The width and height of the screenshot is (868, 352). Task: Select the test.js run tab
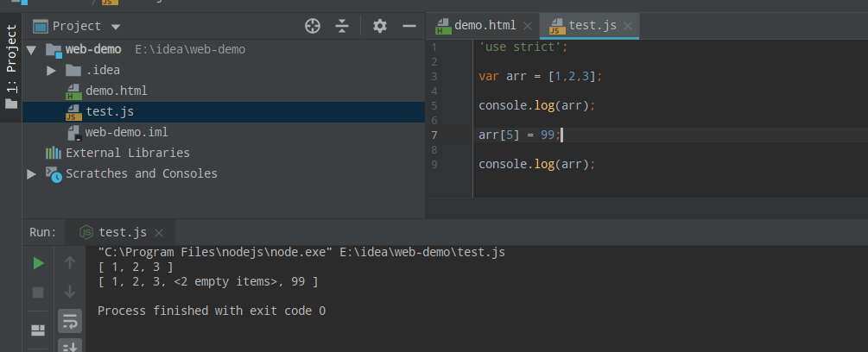[x=121, y=232]
